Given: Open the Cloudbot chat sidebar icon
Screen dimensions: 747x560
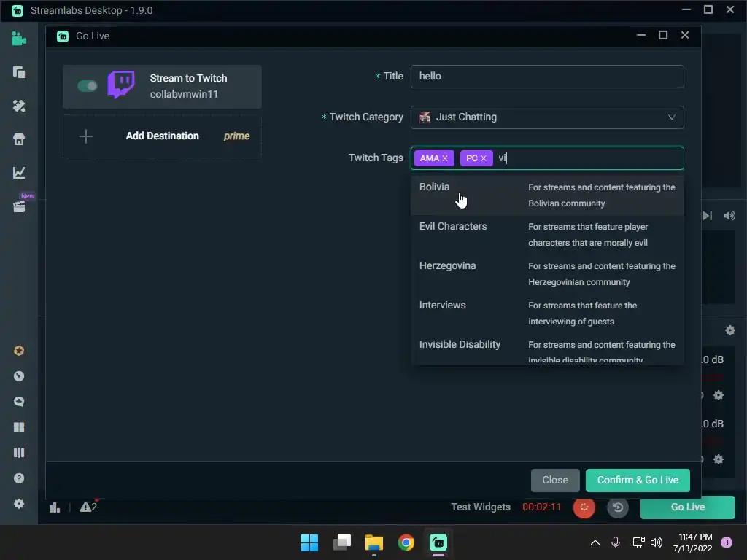Looking at the screenshot, I should tap(18, 402).
